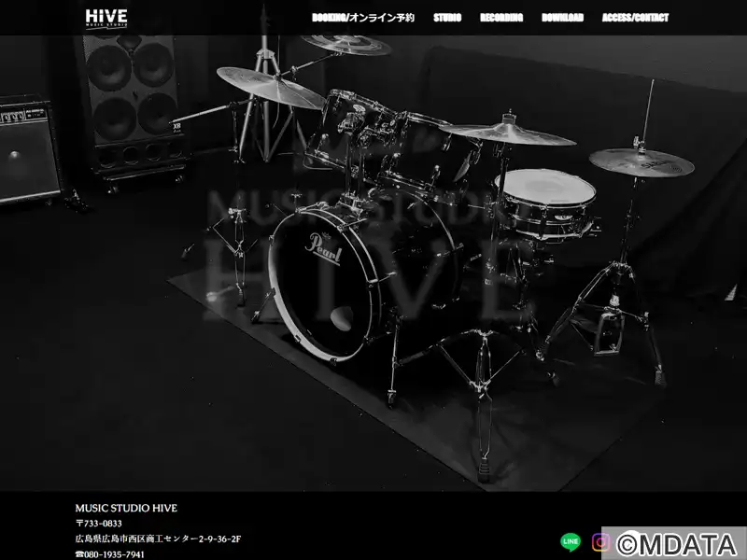The image size is (747, 560).
Task: Click the guitar amp at the left edge
Action: [x=28, y=147]
